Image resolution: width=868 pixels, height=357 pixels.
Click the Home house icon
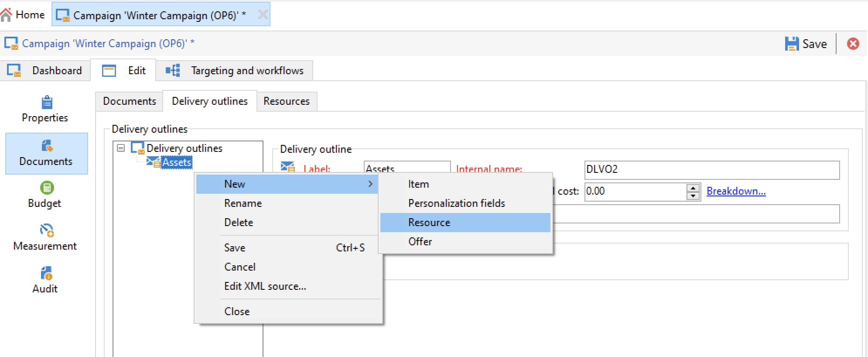click(7, 15)
